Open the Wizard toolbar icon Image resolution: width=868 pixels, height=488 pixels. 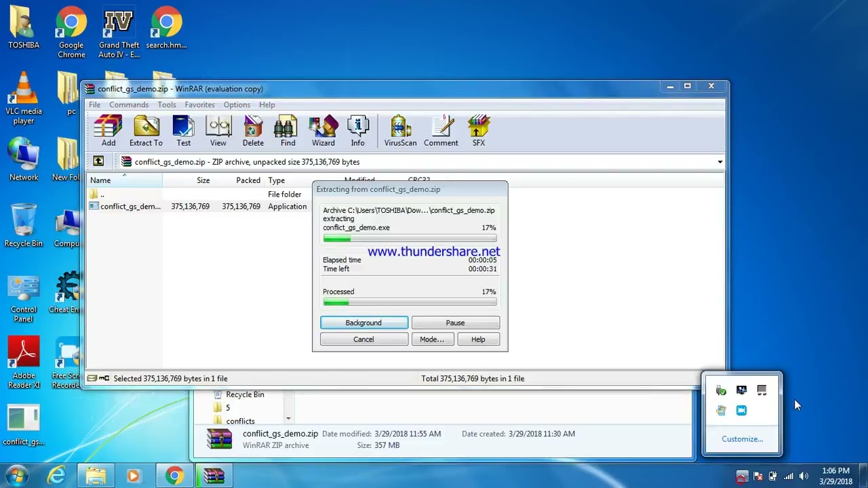click(323, 131)
